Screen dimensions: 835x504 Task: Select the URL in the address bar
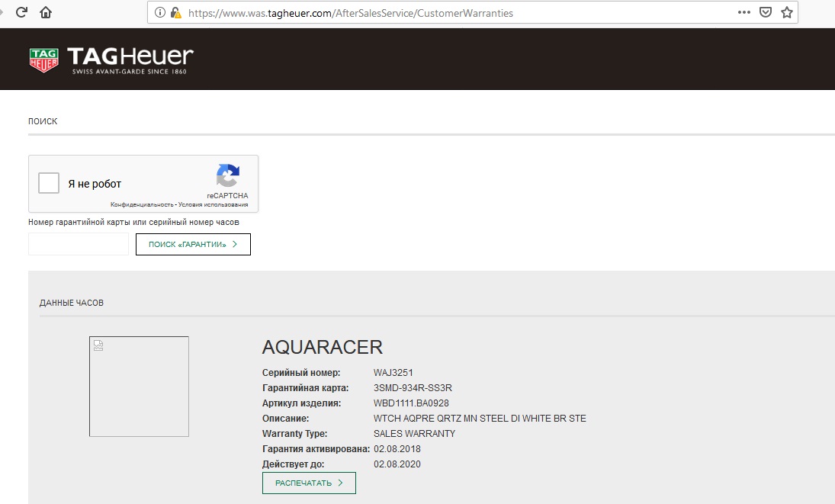pos(458,13)
